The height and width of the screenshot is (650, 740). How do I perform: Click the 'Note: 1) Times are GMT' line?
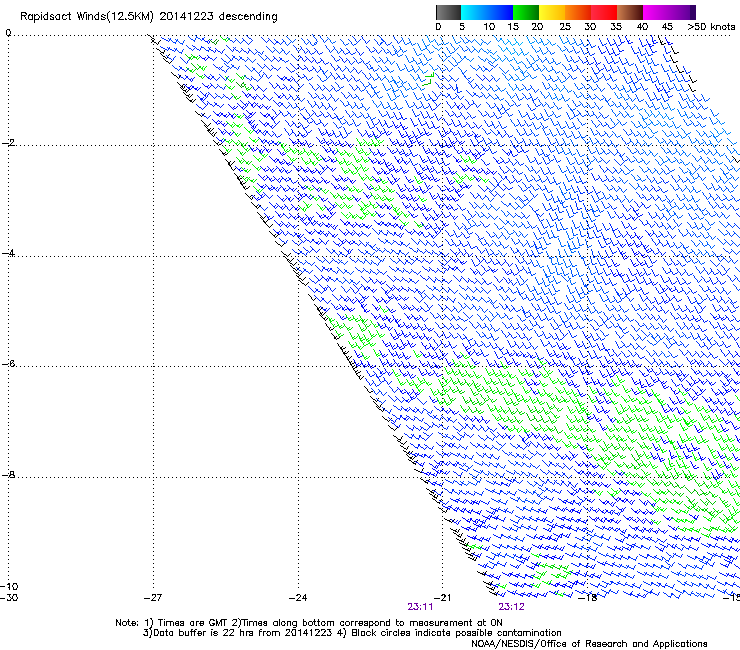click(x=309, y=623)
